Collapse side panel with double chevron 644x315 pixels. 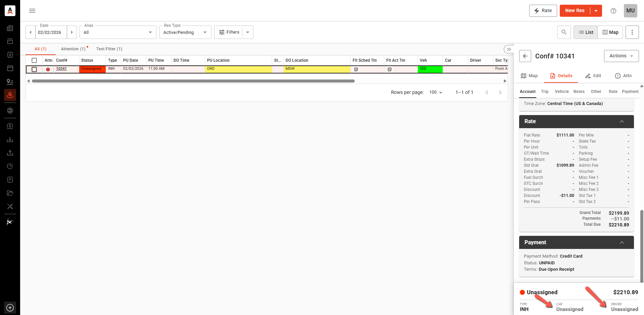point(509,49)
